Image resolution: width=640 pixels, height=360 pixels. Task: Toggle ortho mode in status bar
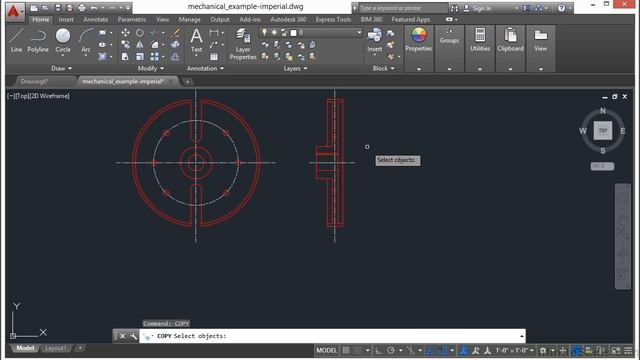[x=378, y=350]
